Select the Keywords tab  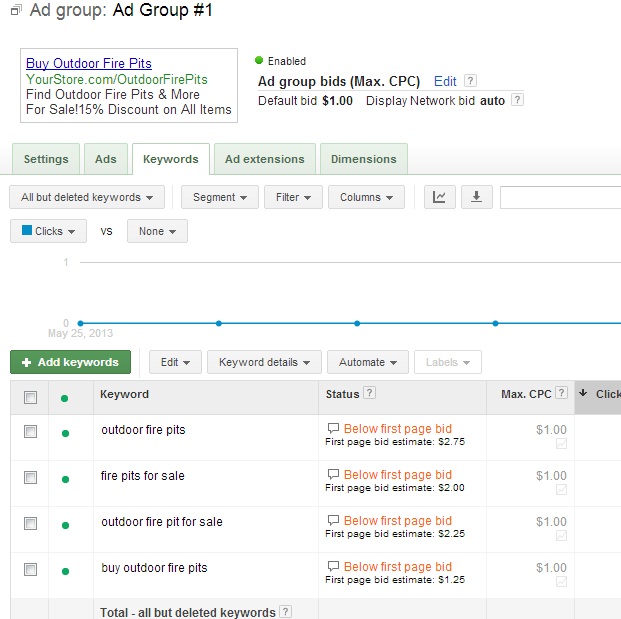coord(171,159)
